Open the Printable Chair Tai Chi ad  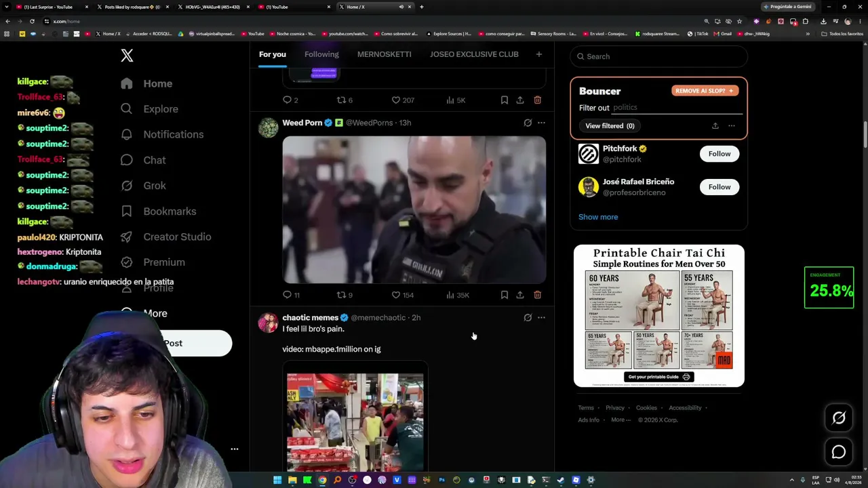click(659, 316)
